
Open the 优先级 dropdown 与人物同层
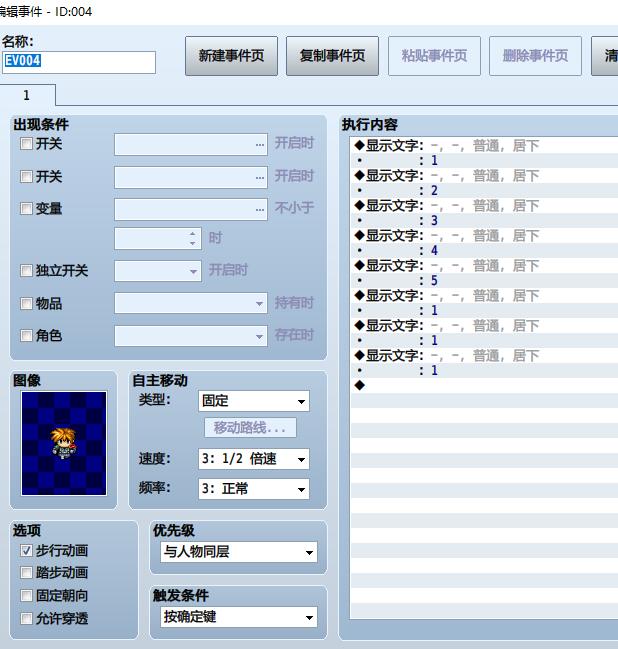click(239, 552)
